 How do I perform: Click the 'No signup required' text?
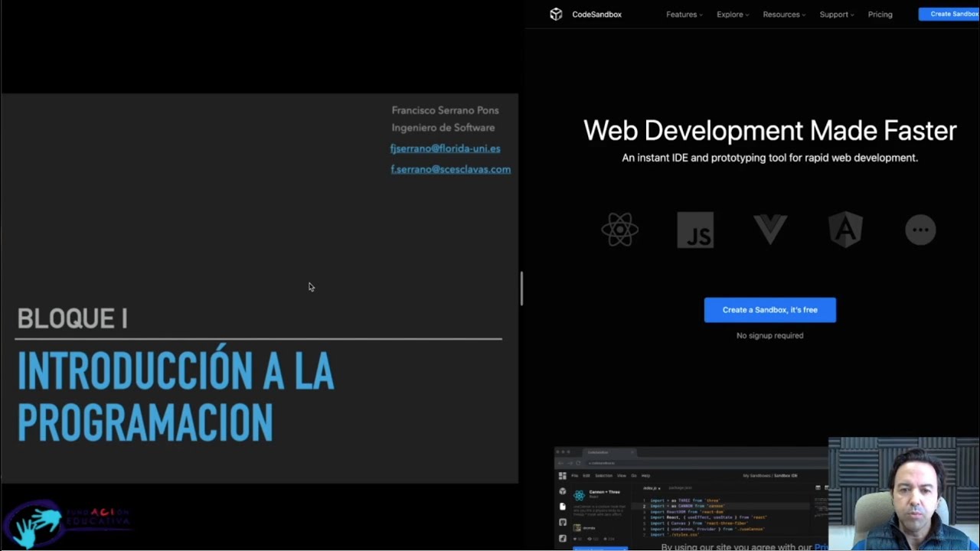(x=770, y=335)
